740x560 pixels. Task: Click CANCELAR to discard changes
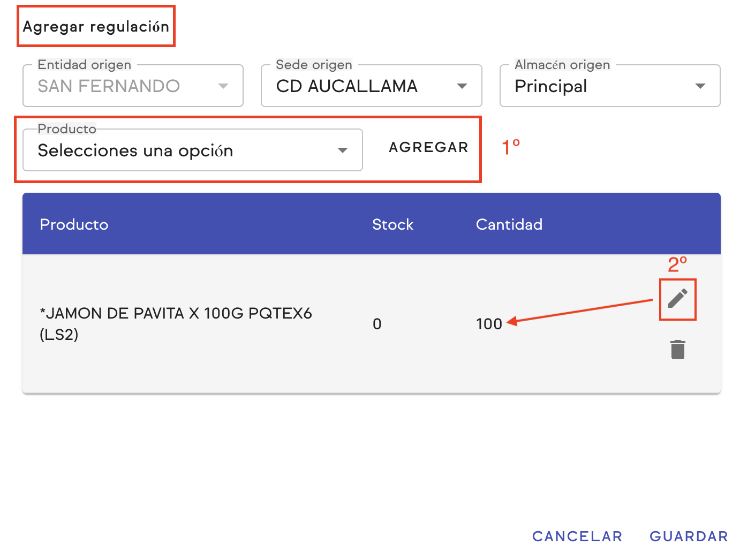click(x=577, y=536)
